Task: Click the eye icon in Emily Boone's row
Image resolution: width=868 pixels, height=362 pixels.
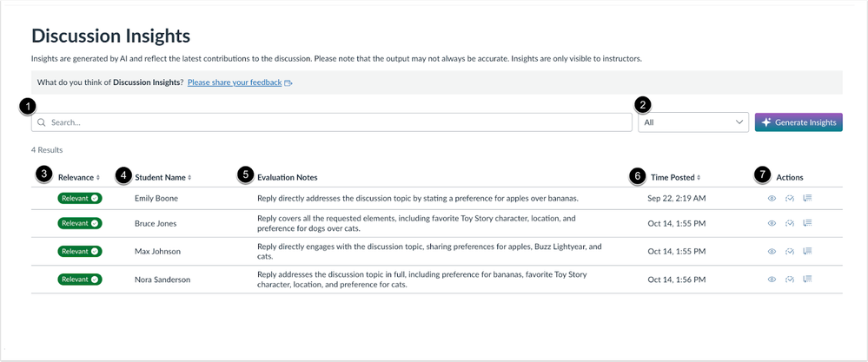Action: (x=772, y=199)
